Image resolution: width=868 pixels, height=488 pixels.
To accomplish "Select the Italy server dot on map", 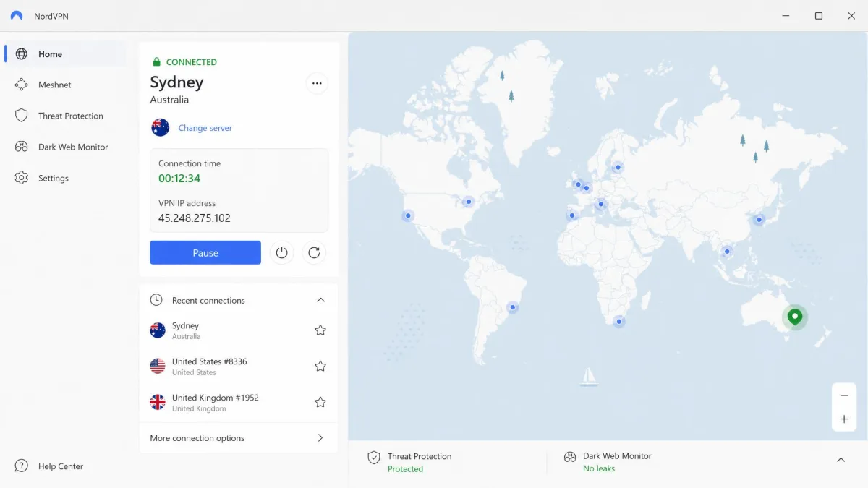I will coord(600,205).
